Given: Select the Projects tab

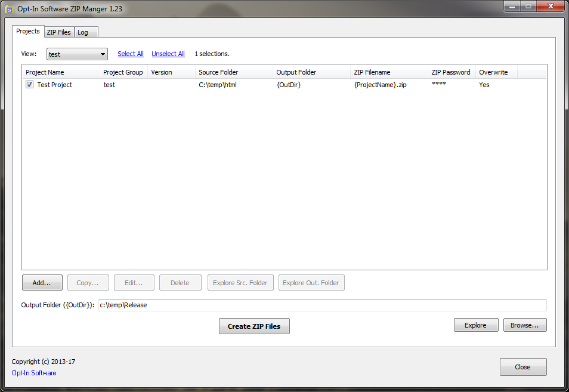Looking at the screenshot, I should pos(28,31).
